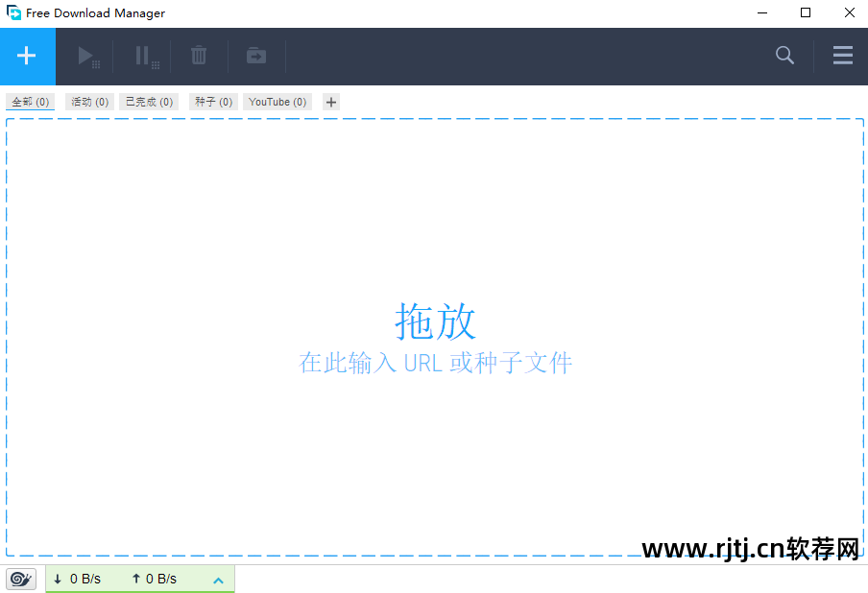Add a new filter tag plus
The height and width of the screenshot is (593, 868).
[331, 102]
